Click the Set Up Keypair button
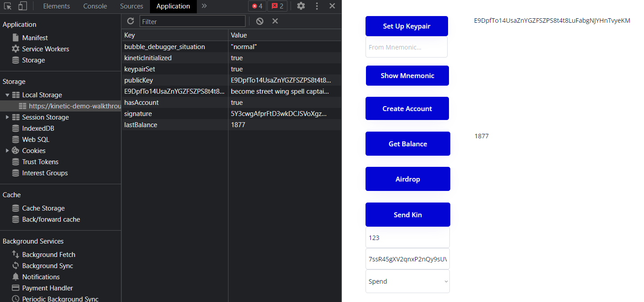644x302 pixels. [x=407, y=26]
